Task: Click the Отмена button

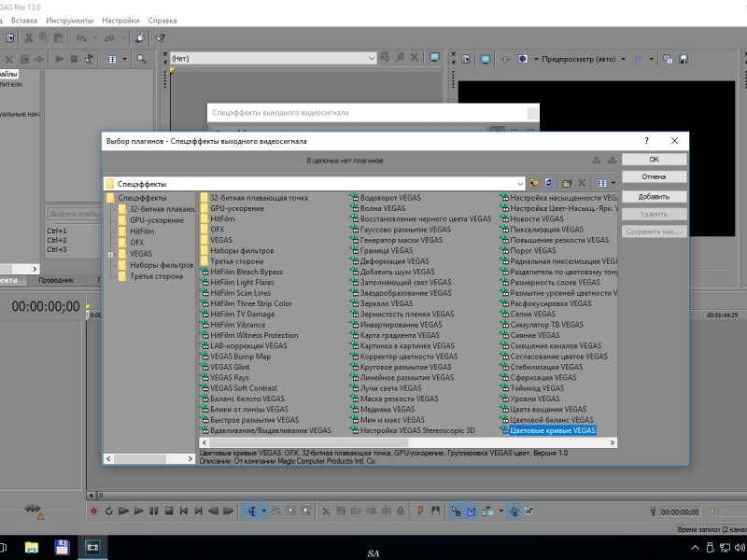Action: [x=655, y=176]
